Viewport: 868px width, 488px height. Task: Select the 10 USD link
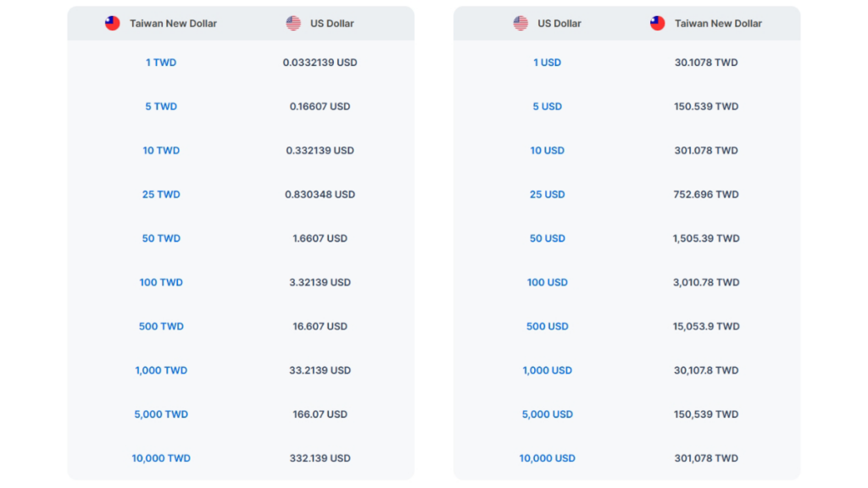[x=548, y=151]
